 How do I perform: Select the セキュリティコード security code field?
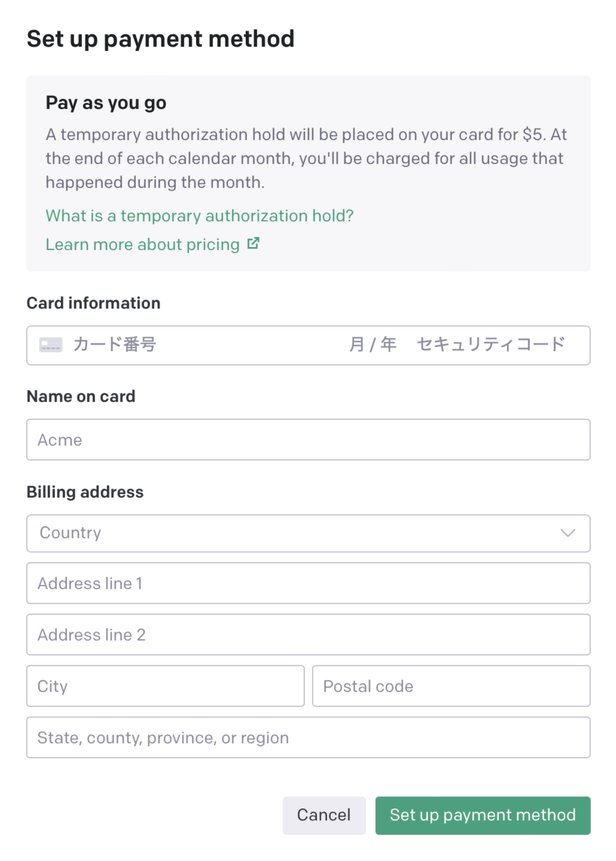pyautogui.click(x=490, y=345)
